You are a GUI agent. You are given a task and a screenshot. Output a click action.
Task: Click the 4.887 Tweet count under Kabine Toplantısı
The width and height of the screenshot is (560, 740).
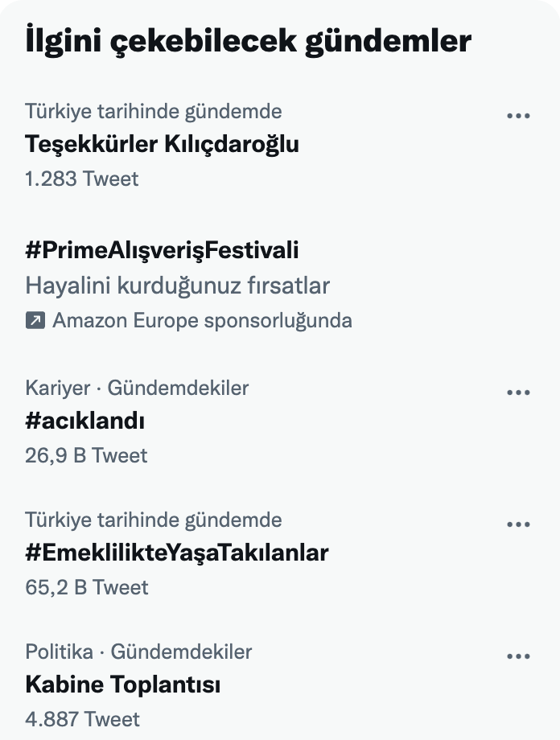[81, 721]
